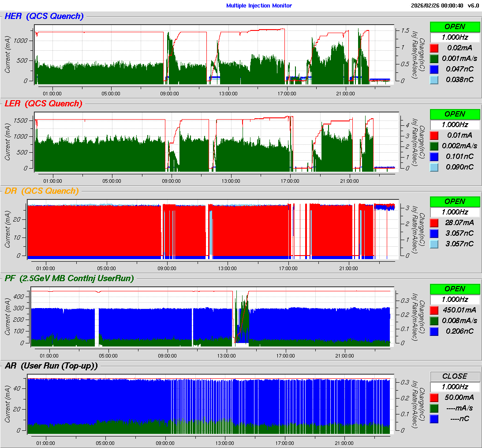This screenshot has height=448, width=482.
Task: Select the red 28.07mA swatch in the DR panel
Action: click(434, 223)
